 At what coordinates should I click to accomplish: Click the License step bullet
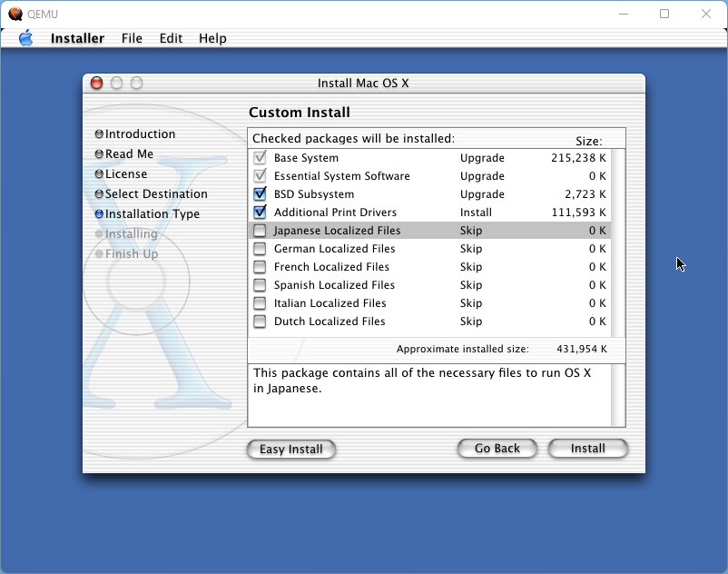click(99, 174)
